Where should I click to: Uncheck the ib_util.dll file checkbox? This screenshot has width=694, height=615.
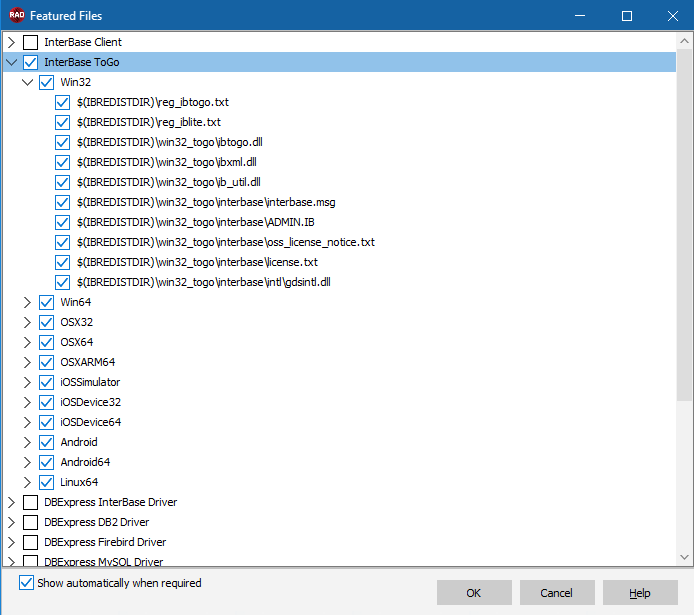point(62,182)
